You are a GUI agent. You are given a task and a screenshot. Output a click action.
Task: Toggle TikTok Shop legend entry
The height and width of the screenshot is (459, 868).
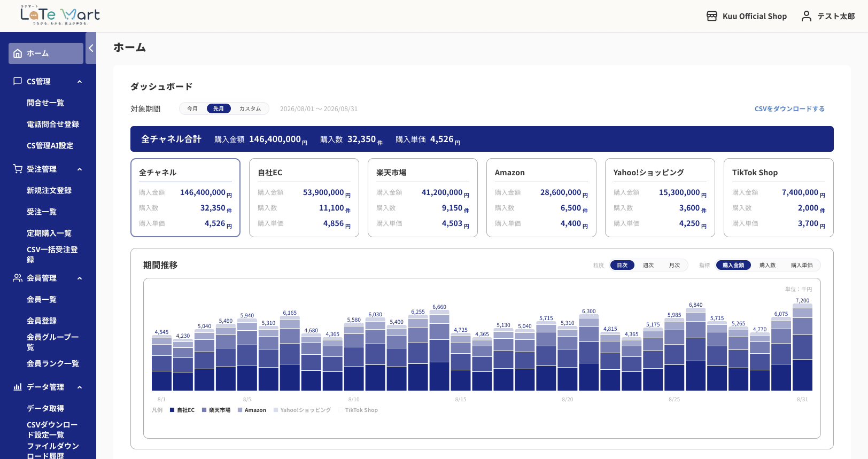click(358, 410)
